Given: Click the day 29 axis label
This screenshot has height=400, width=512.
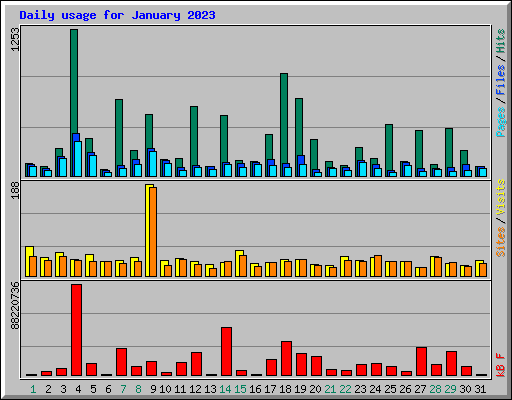Looking at the screenshot, I should click(450, 389).
